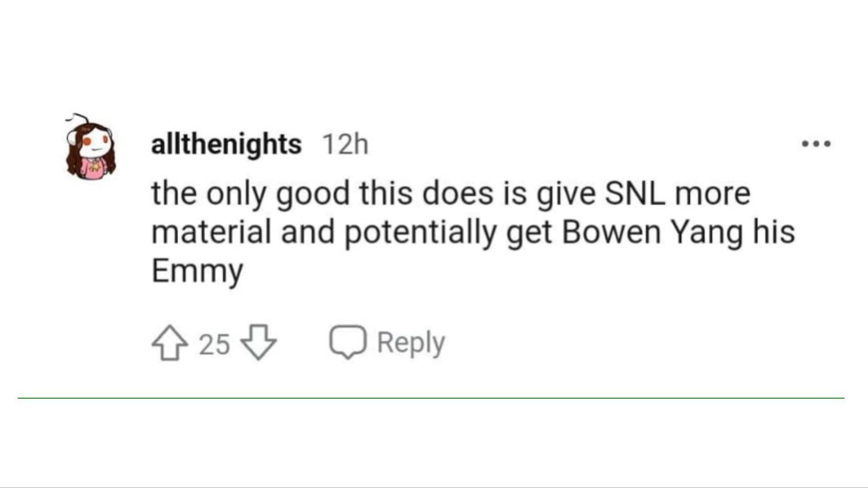Viewport: 868px width, 488px height.
Task: Open the three-dot comment options menu
Action: coord(816,144)
